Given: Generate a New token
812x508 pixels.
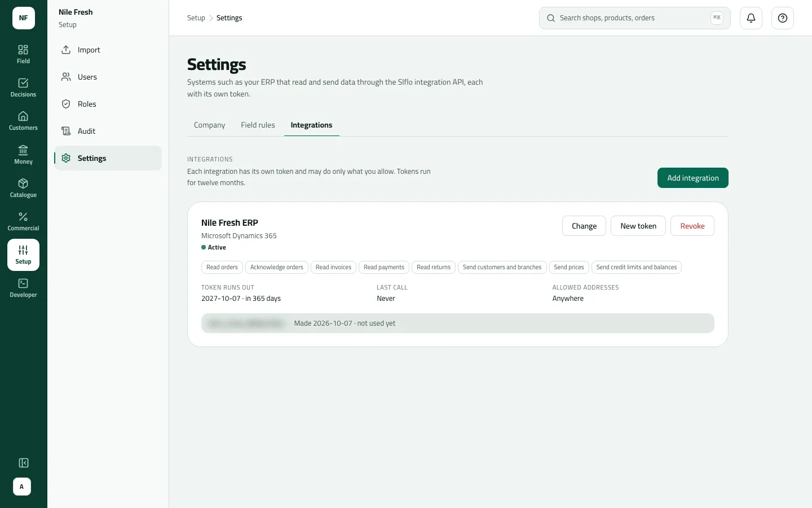Looking at the screenshot, I should (638, 226).
